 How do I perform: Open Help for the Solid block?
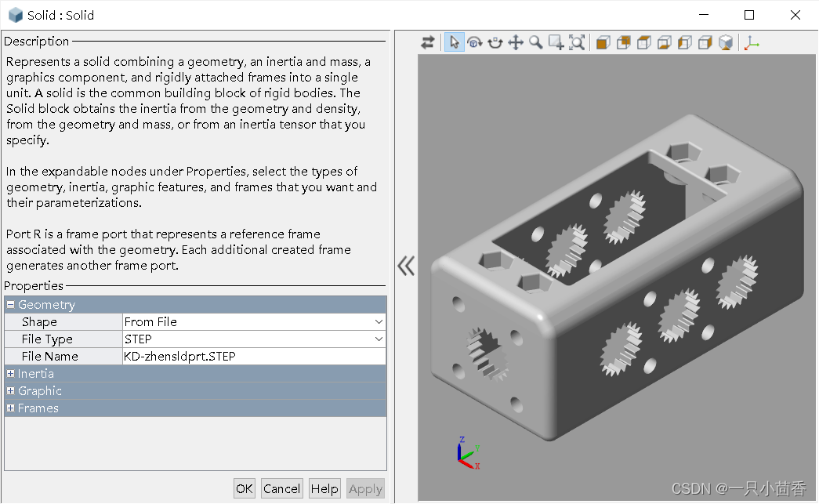pos(324,488)
